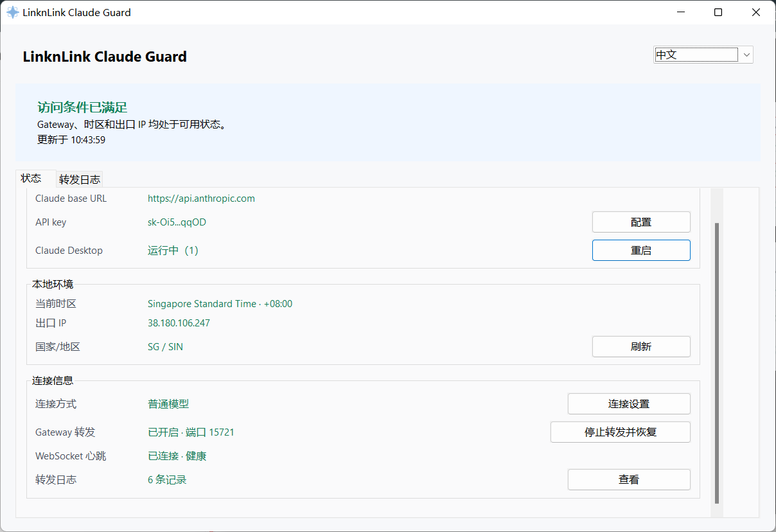Click the WebSocket 心跳 label

tap(71, 456)
